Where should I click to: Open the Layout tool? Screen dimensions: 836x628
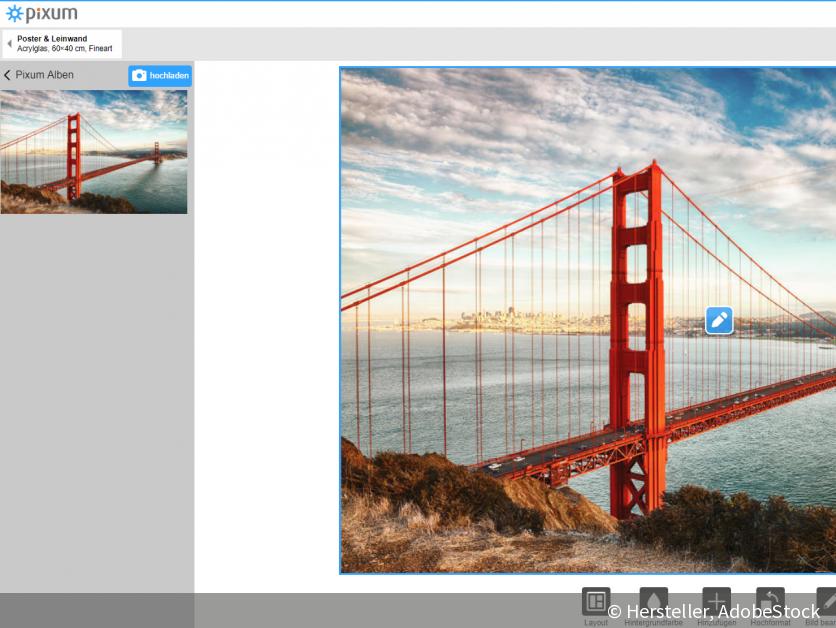click(x=596, y=606)
